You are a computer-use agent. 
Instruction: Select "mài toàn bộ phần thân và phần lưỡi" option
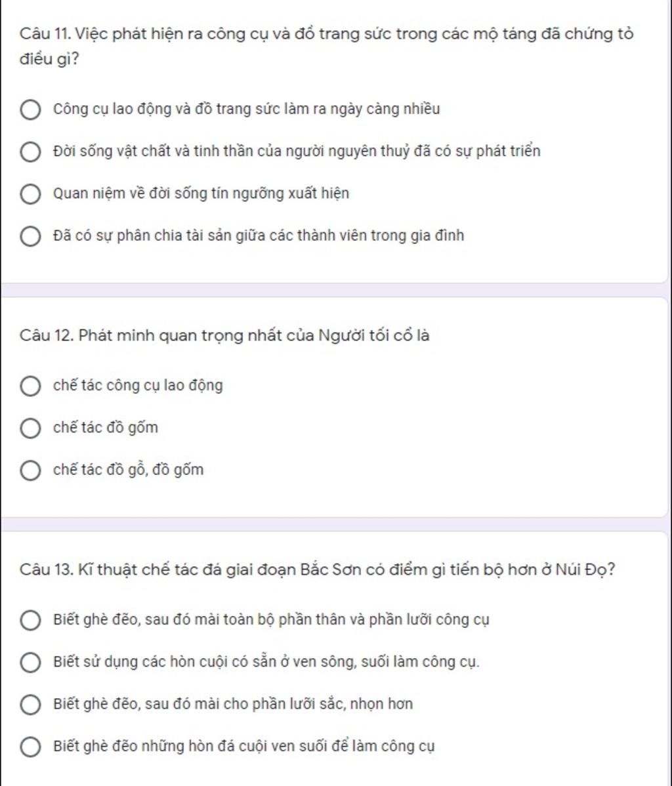coord(30,620)
